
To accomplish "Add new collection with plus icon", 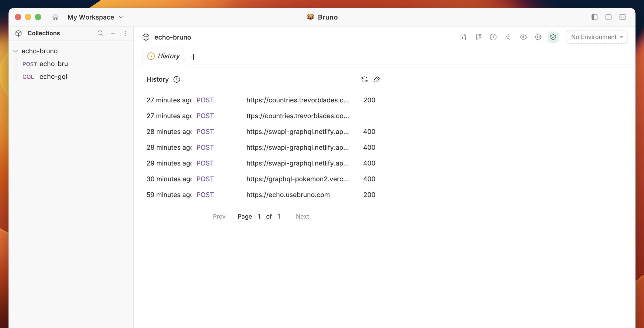I will 113,33.
